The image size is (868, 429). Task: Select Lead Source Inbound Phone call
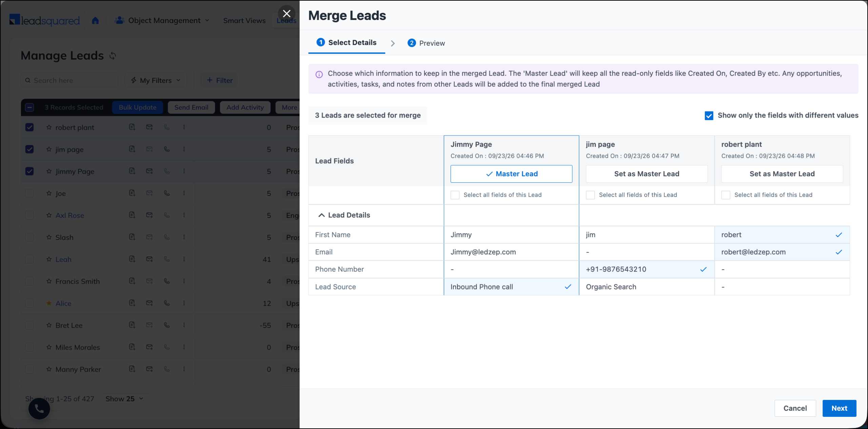point(511,287)
